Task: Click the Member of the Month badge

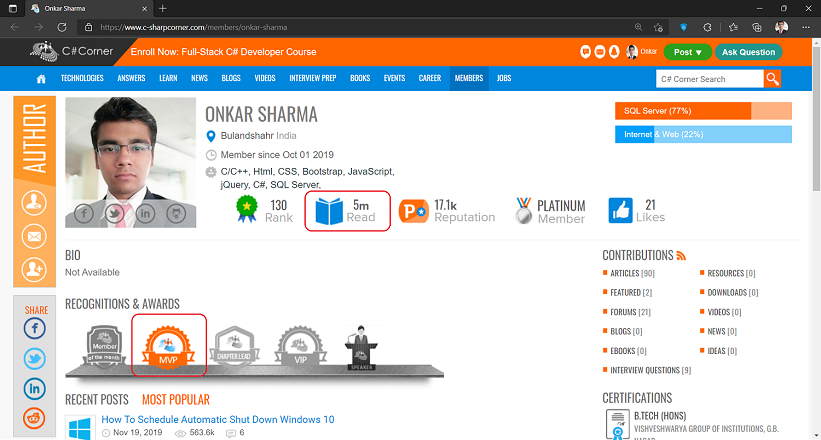Action: point(105,346)
